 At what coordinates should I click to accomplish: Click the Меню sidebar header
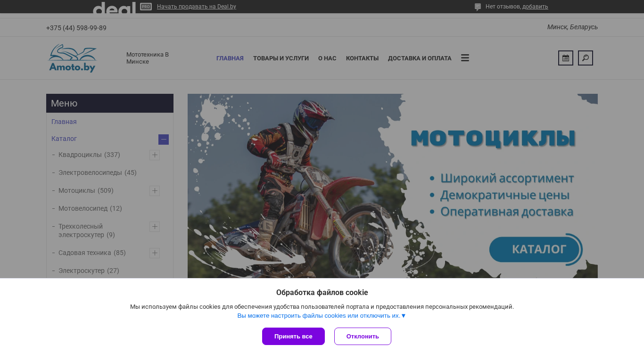110,103
